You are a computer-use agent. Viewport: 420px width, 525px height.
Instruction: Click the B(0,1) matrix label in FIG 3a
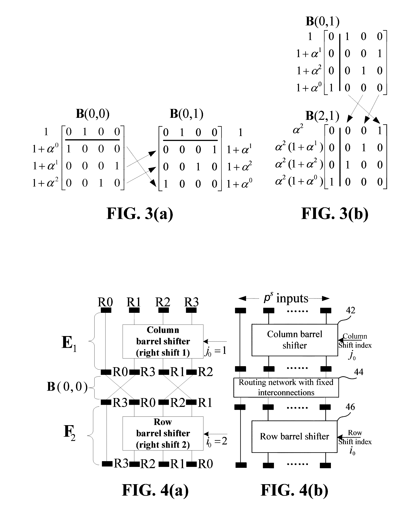[x=0, y=0]
